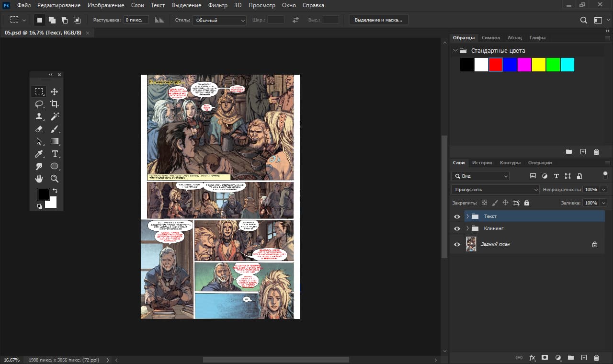Select the Eraser tool
Viewport: 613px width, 364px height.
[x=39, y=129]
